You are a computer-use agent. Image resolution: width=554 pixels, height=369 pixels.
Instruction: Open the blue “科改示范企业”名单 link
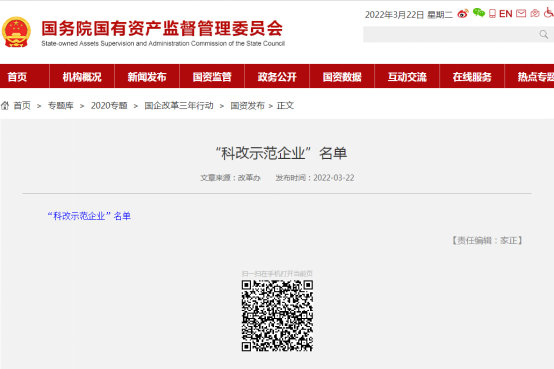(89, 216)
